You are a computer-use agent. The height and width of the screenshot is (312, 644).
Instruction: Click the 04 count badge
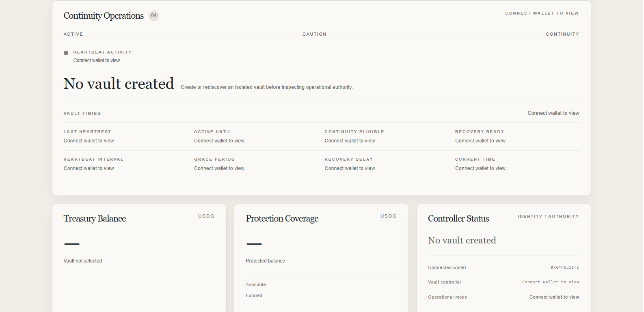[x=153, y=15]
